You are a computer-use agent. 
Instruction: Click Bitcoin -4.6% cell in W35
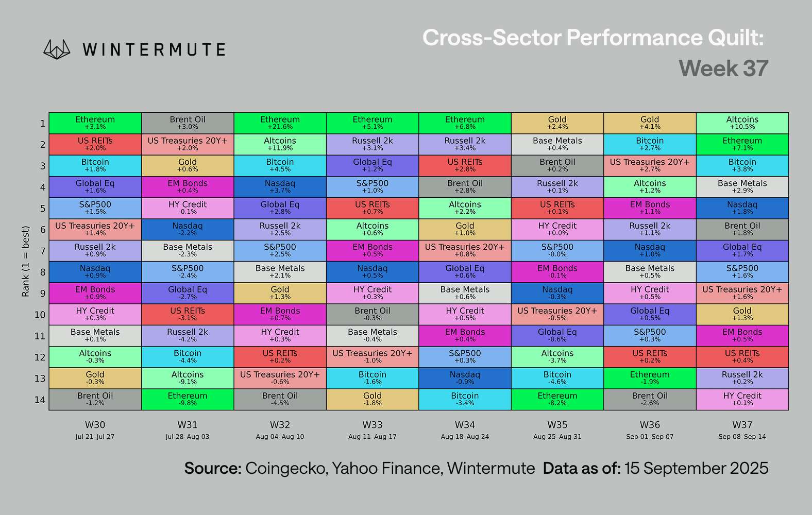557,379
